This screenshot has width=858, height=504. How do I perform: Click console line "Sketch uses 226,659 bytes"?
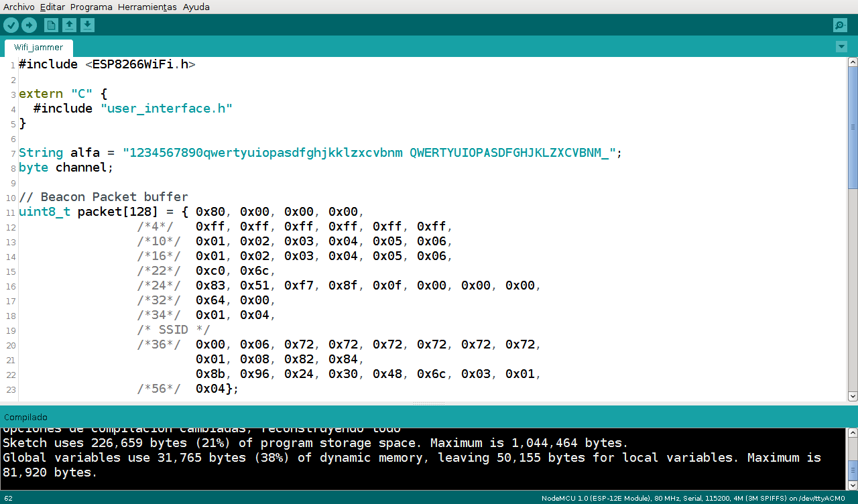click(315, 443)
